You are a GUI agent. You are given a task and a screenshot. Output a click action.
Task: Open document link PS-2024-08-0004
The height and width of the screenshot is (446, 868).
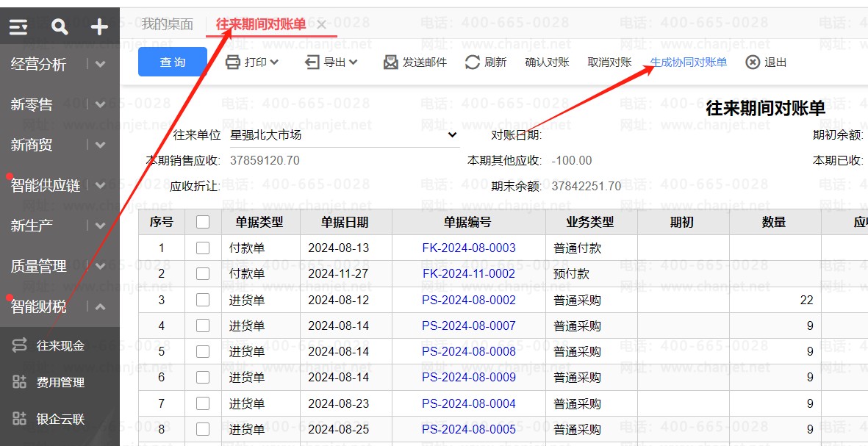coord(469,403)
